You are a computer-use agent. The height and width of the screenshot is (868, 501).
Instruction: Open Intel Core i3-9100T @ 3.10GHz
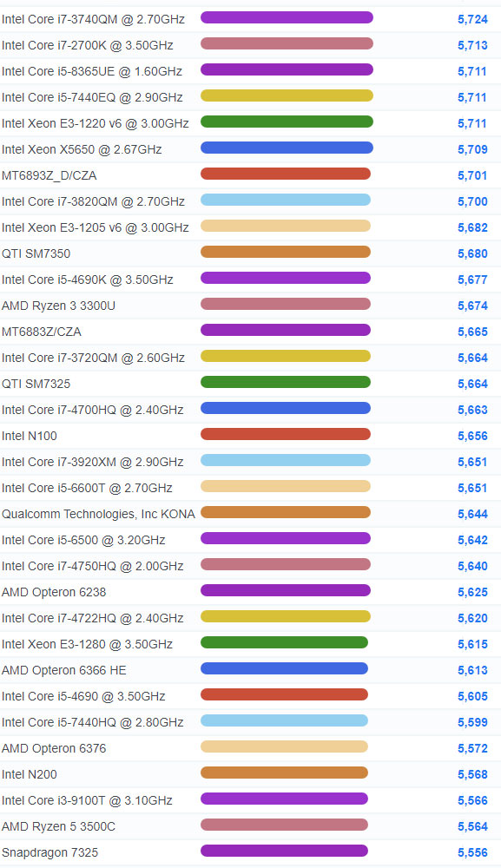[87, 800]
